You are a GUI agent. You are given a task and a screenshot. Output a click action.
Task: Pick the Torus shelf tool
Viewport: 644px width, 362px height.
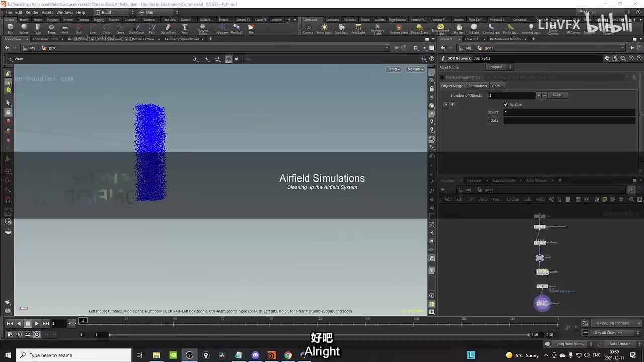(51, 29)
